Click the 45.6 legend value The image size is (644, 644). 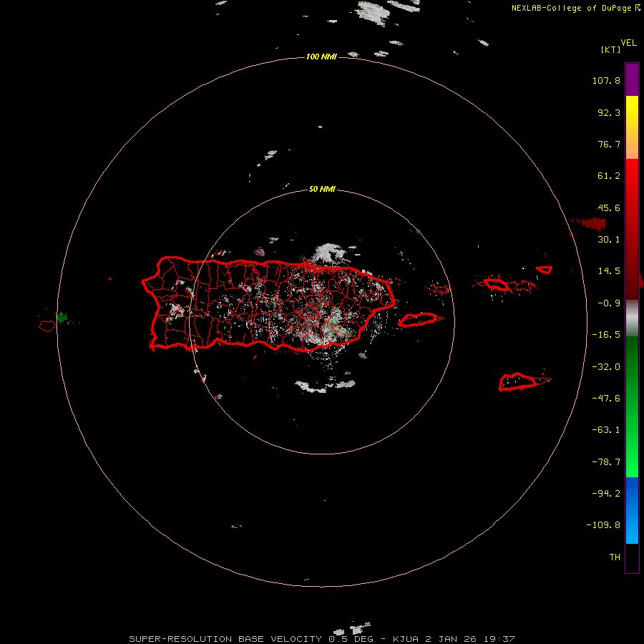[x=609, y=208]
